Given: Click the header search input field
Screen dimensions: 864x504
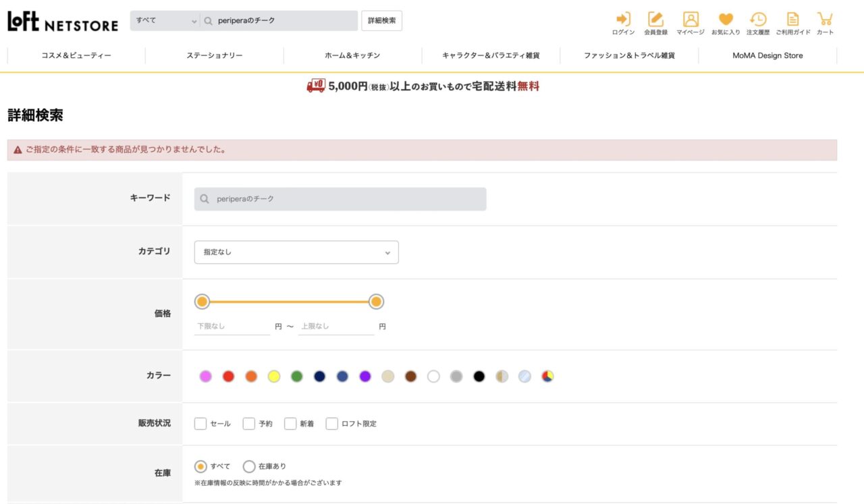Looking at the screenshot, I should [279, 21].
